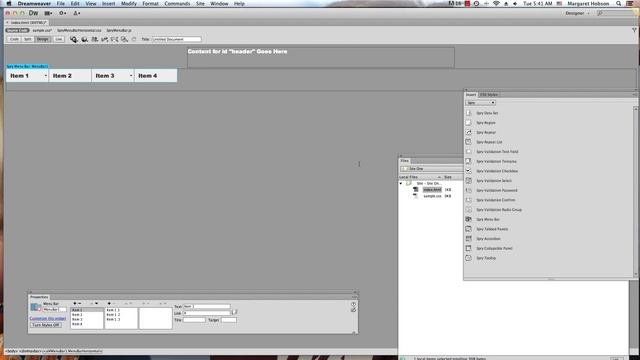This screenshot has width=640, height=360.
Task: Insert Spry Validation Textarea
Action: (496, 162)
